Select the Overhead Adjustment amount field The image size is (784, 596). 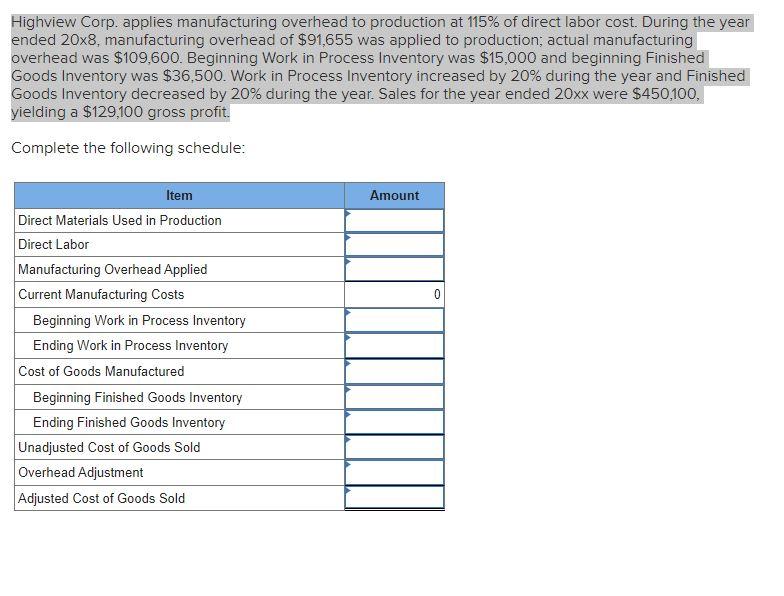394,472
